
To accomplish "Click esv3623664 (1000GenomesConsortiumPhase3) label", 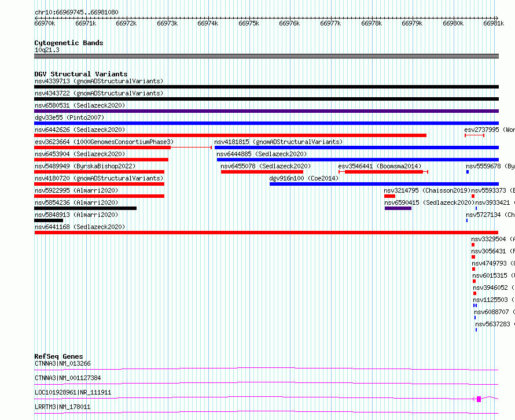I will 104,142.
